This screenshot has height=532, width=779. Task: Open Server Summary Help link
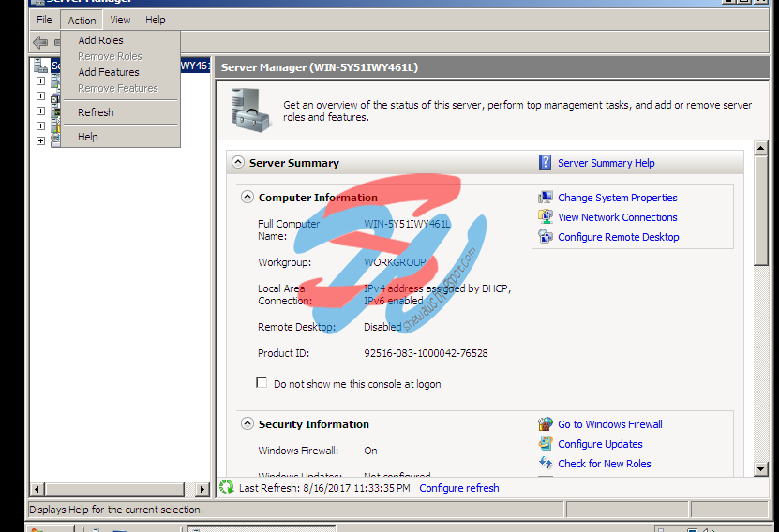[607, 163]
